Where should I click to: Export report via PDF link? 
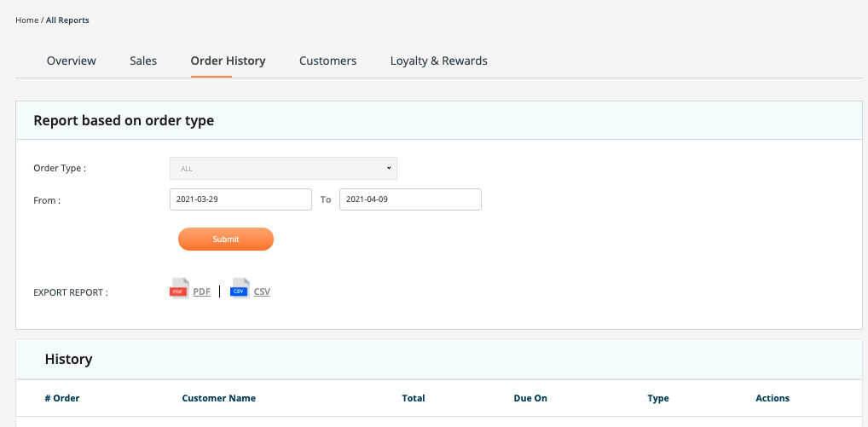pos(201,292)
